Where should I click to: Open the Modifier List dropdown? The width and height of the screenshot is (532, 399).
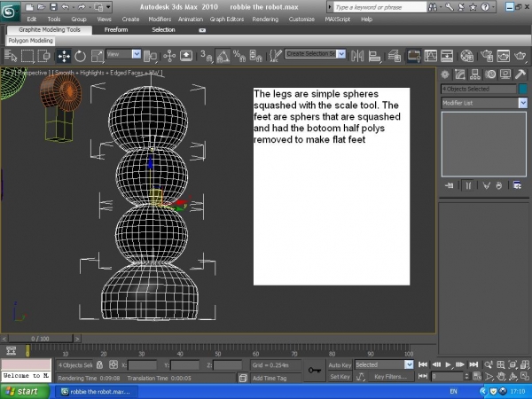[x=523, y=103]
